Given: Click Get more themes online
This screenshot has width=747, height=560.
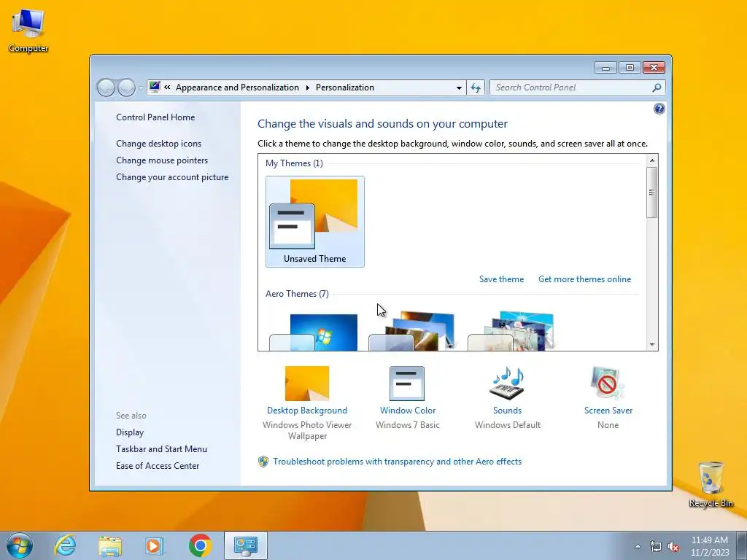Looking at the screenshot, I should pyautogui.click(x=584, y=279).
